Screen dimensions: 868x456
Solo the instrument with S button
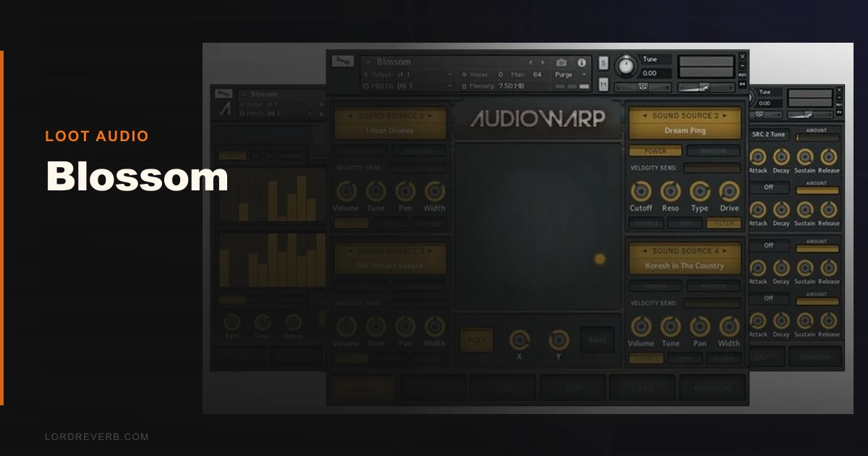click(x=603, y=63)
